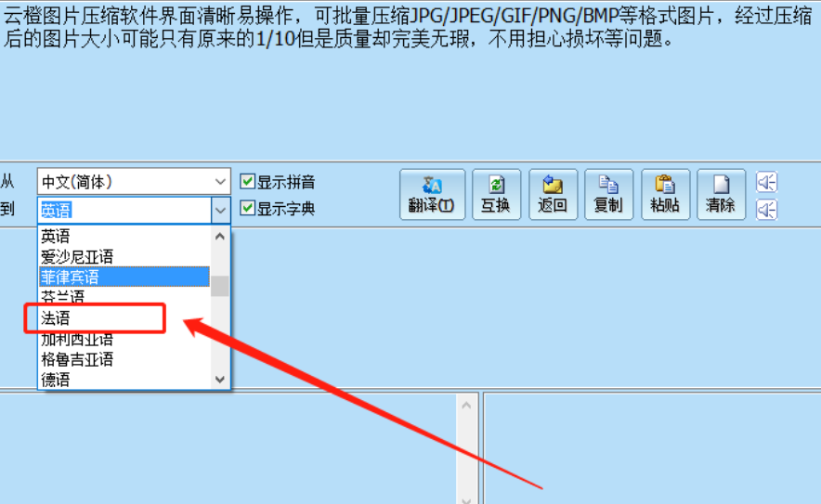Uncheck the 显示拼音 checkbox

pos(247,182)
